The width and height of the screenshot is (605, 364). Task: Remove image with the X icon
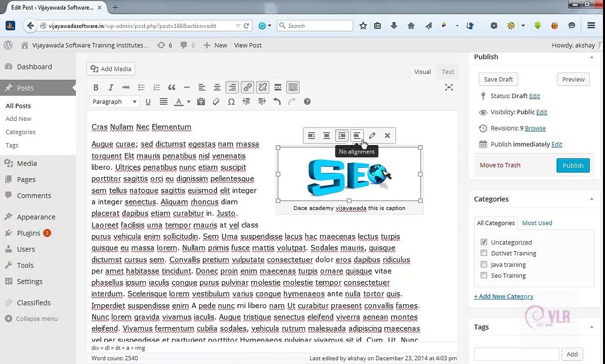point(387,135)
